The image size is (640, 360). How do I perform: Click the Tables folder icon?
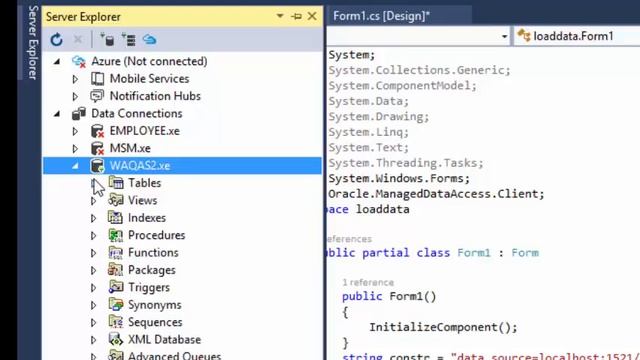pyautogui.click(x=116, y=182)
